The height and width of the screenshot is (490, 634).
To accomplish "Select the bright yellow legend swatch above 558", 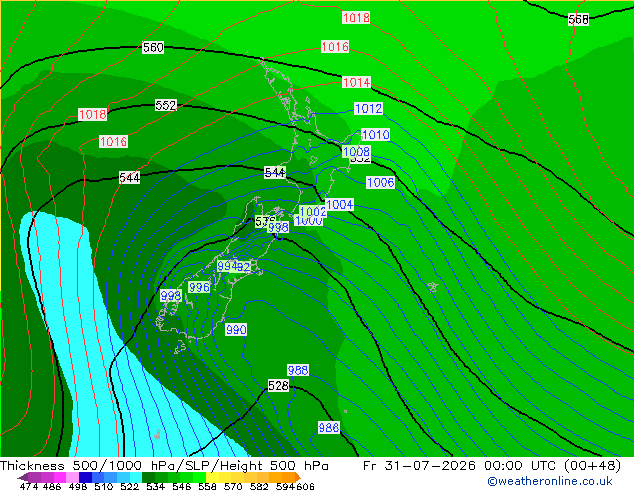I will tap(212, 477).
